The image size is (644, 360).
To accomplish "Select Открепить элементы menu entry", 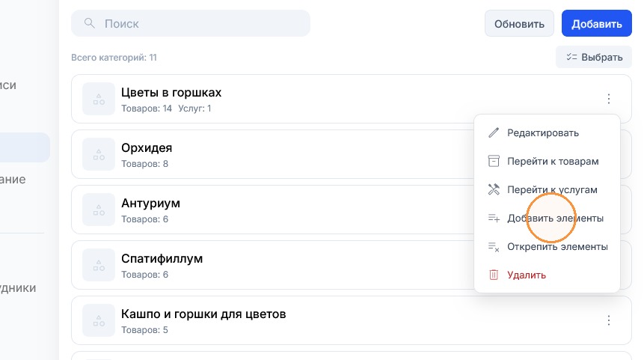I will coord(547,246).
